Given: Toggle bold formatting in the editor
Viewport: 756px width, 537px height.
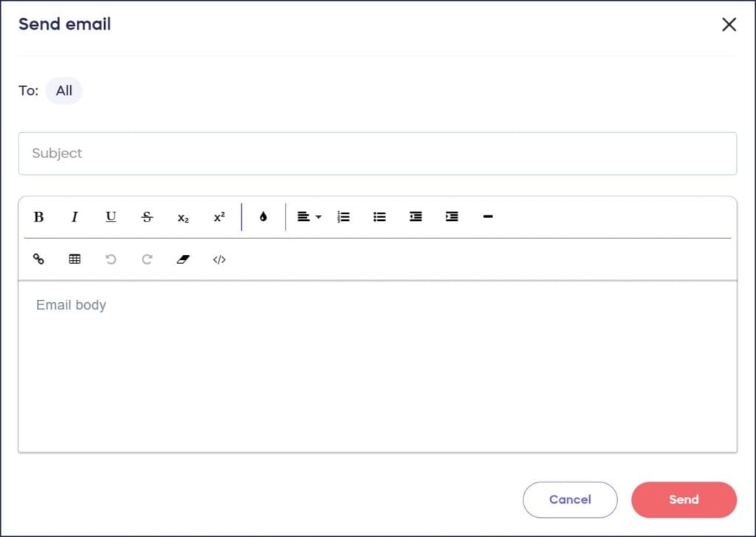Looking at the screenshot, I should coord(38,216).
